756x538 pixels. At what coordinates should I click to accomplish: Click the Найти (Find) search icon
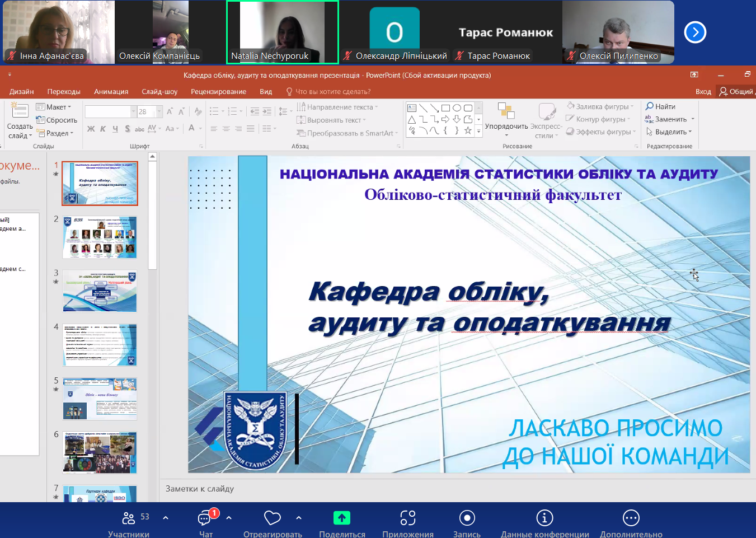pyautogui.click(x=650, y=106)
